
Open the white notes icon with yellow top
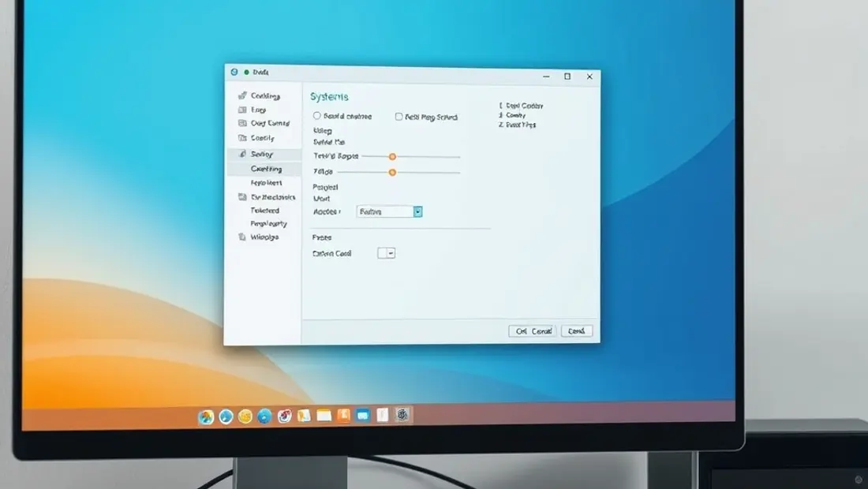[x=324, y=416]
